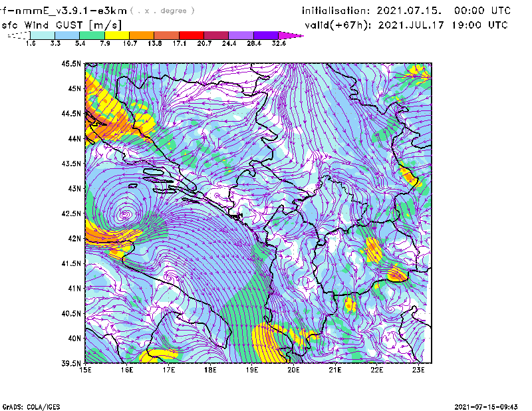Click the 23E longitude label
The width and height of the screenshot is (532, 411).
(x=418, y=370)
